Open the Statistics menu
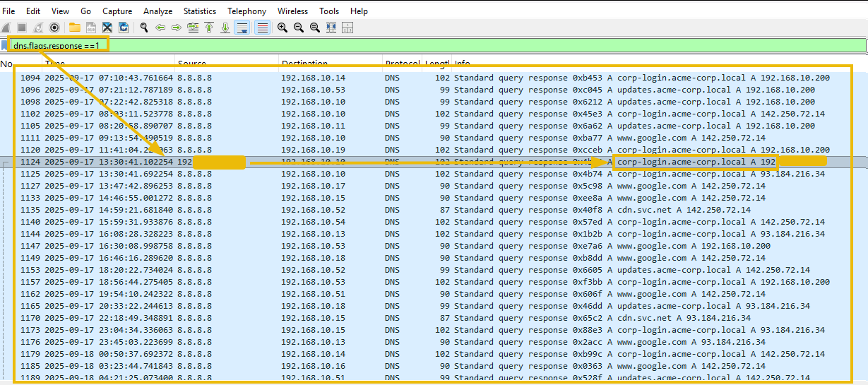Screen dimensions: 868x385 [x=200, y=11]
